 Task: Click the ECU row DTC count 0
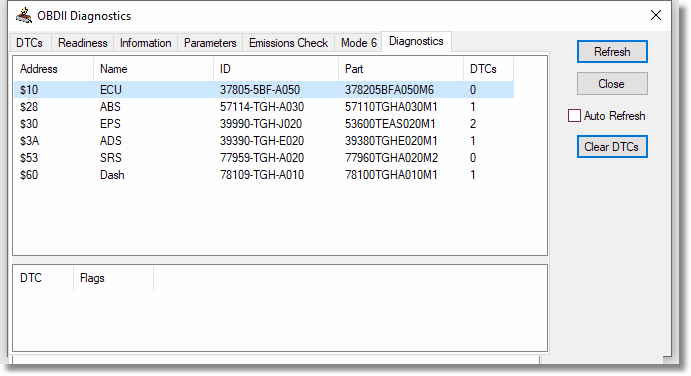[473, 90]
